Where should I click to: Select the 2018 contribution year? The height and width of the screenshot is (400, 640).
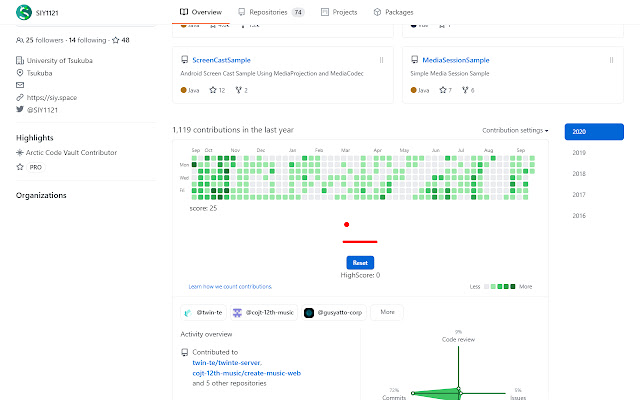pos(579,173)
